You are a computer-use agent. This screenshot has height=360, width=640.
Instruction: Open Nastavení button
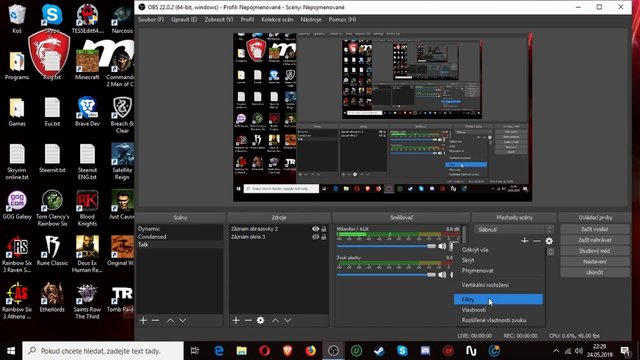[x=595, y=262]
